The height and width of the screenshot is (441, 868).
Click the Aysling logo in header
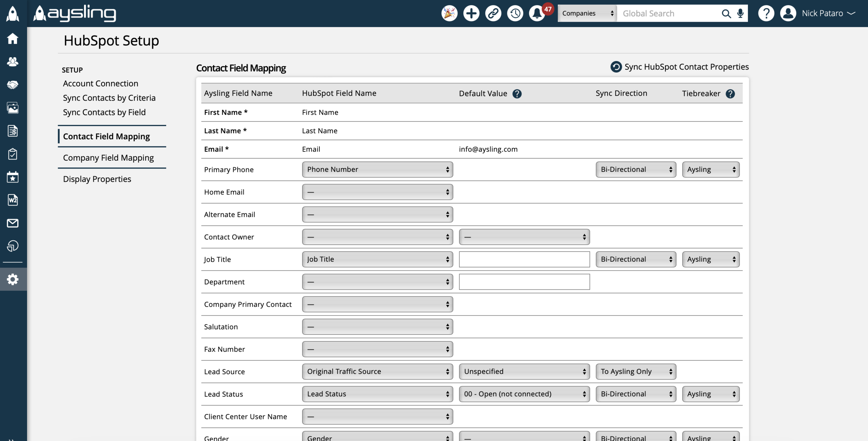[x=75, y=13]
